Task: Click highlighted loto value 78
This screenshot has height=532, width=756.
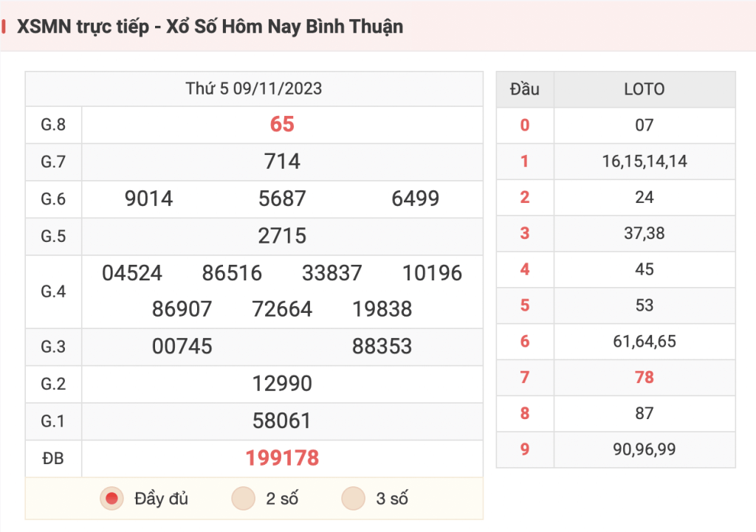Action: pyautogui.click(x=645, y=377)
